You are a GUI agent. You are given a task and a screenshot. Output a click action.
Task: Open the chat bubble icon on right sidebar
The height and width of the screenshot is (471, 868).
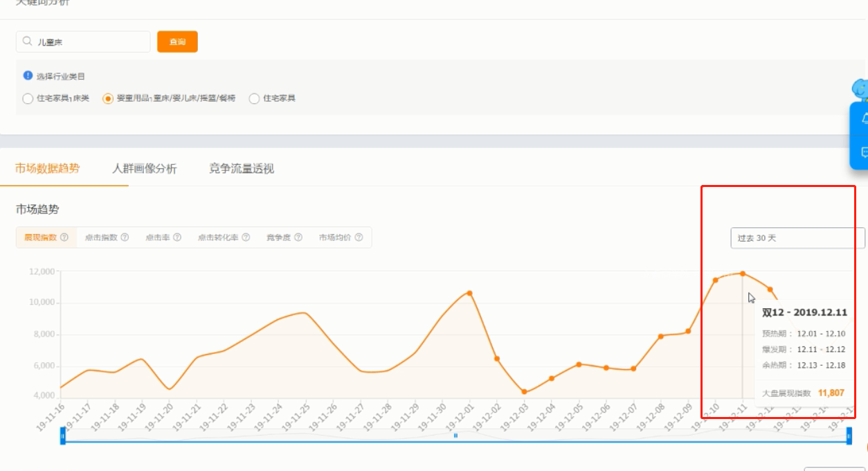point(863,152)
